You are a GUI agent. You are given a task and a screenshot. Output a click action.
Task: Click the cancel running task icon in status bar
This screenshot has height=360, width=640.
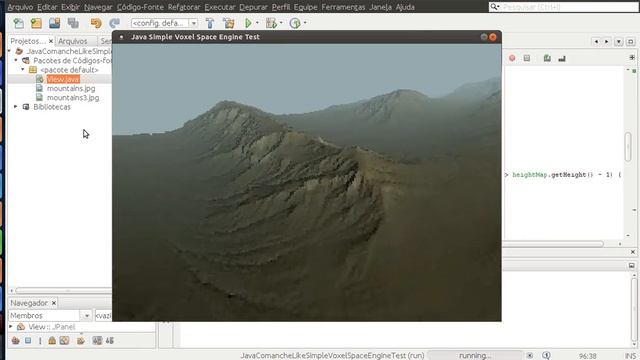click(x=529, y=356)
